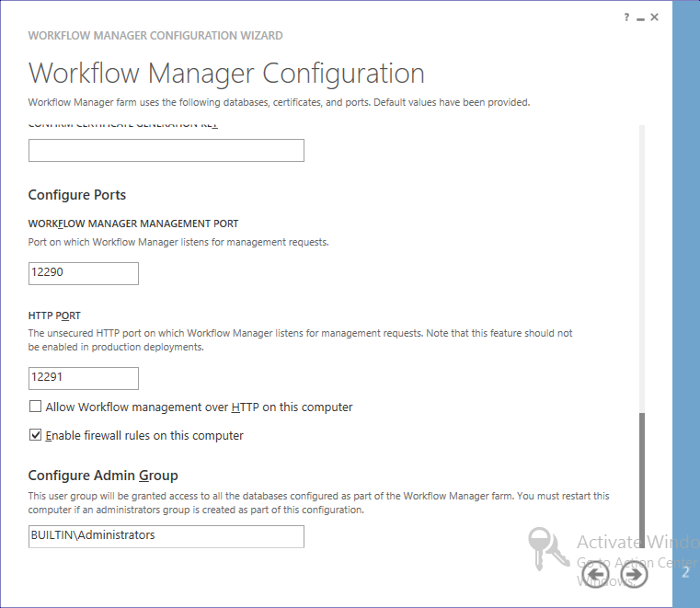Click the HTTP port field showing 12291
This screenshot has width=700, height=608.
click(x=83, y=378)
